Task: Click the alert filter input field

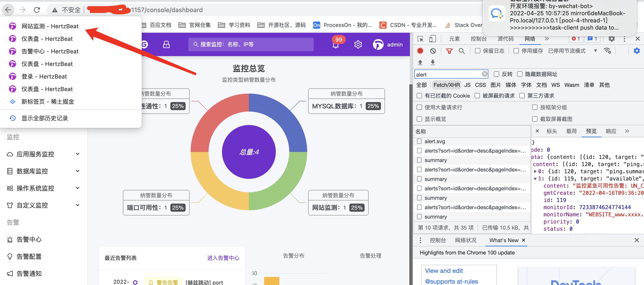Action: click(x=448, y=74)
